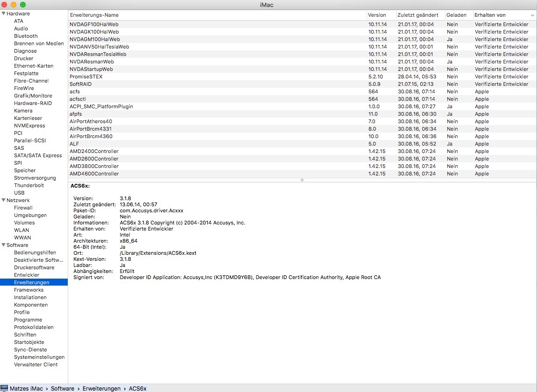Select ACPI_SMC_PlatformPlugin row
Image resolution: width=537 pixels, height=392 pixels.
click(303, 106)
